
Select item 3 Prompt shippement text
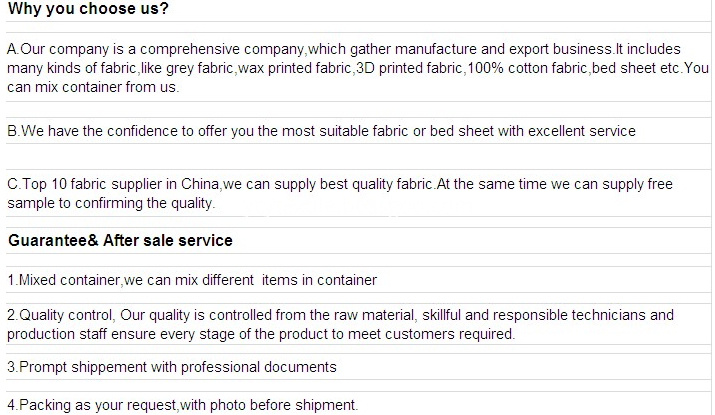tap(172, 367)
